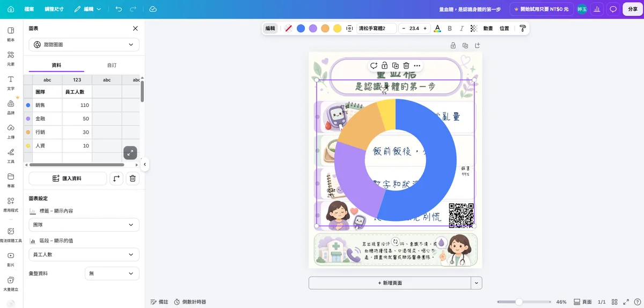Open the font family dropdown 清松手寫體2

click(x=376, y=28)
